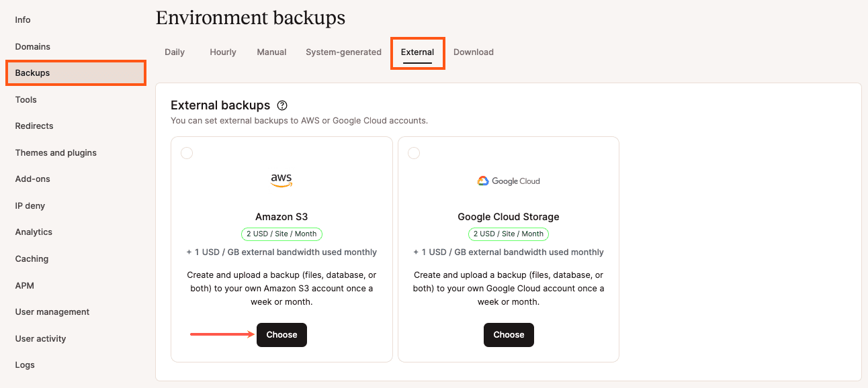Screen dimensions: 868x388
Task: View the System-generated backups tab
Action: [x=343, y=52]
